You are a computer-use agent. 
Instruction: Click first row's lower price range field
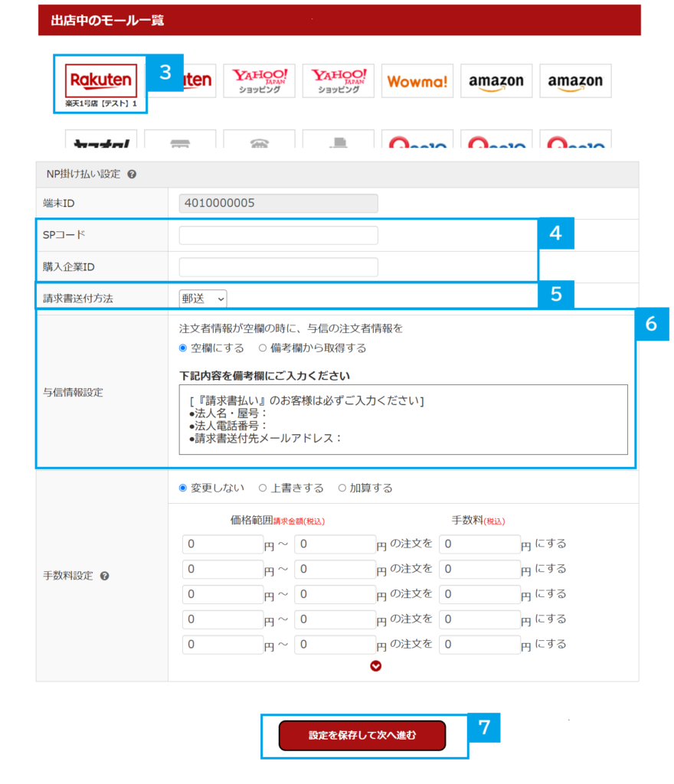(223, 544)
